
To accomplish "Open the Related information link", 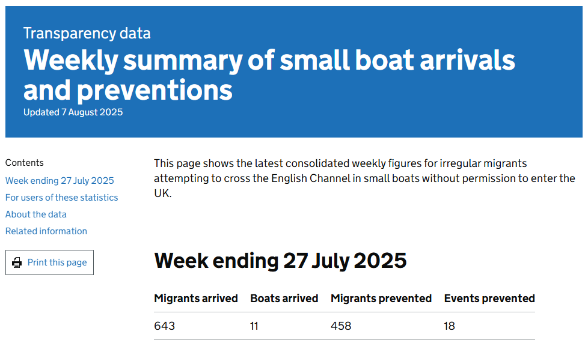I will (46, 231).
